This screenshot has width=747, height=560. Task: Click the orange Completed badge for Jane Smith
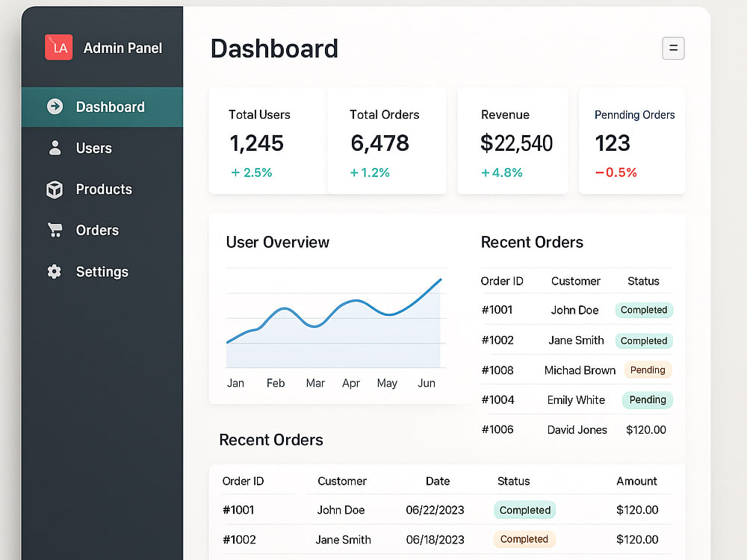524,539
